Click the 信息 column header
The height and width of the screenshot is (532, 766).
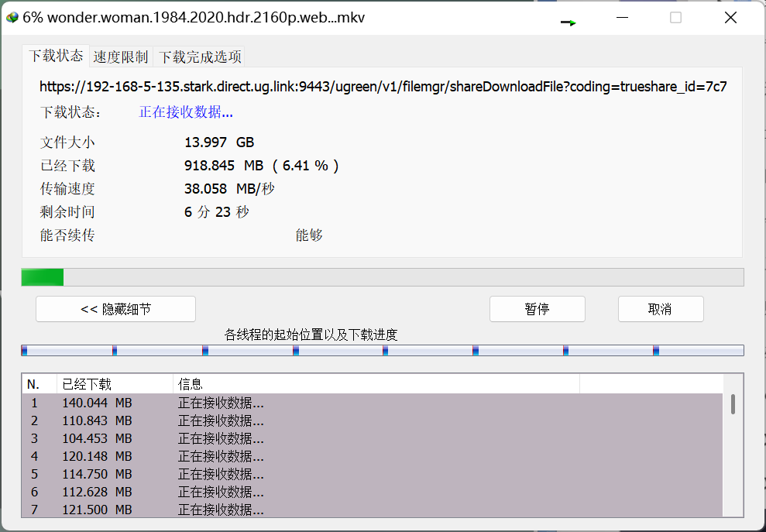coord(376,384)
